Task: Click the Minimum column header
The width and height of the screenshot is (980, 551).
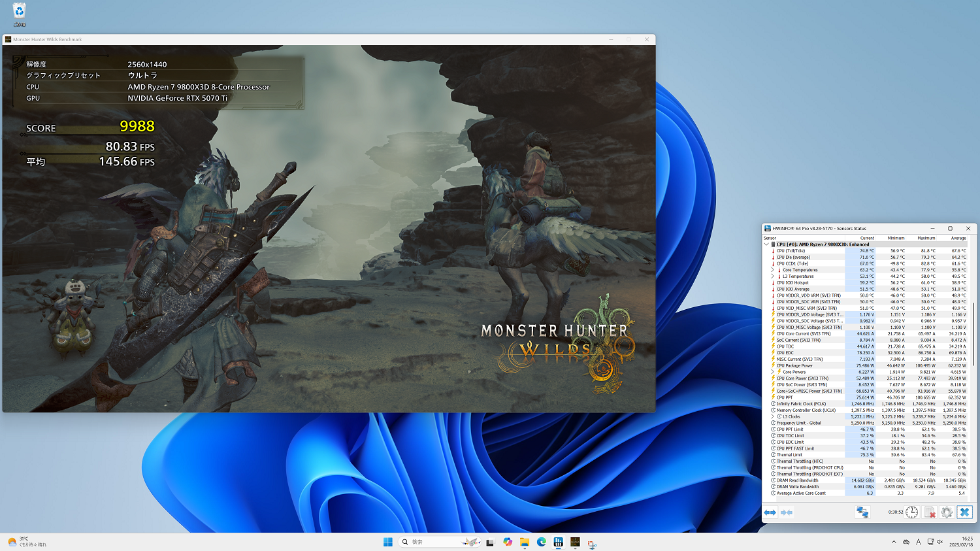Action: click(891, 238)
